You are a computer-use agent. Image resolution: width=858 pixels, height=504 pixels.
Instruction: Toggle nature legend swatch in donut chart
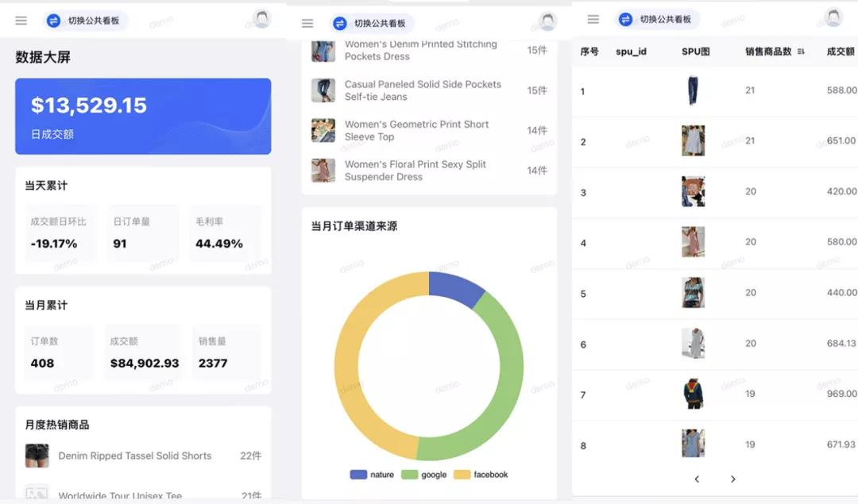[x=358, y=475]
